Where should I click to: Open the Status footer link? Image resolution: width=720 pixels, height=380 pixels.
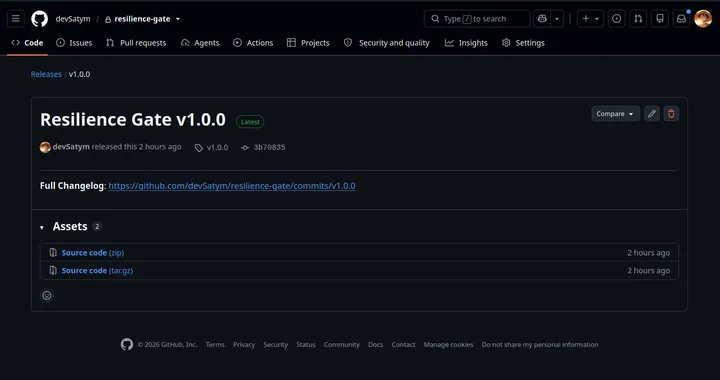point(306,345)
